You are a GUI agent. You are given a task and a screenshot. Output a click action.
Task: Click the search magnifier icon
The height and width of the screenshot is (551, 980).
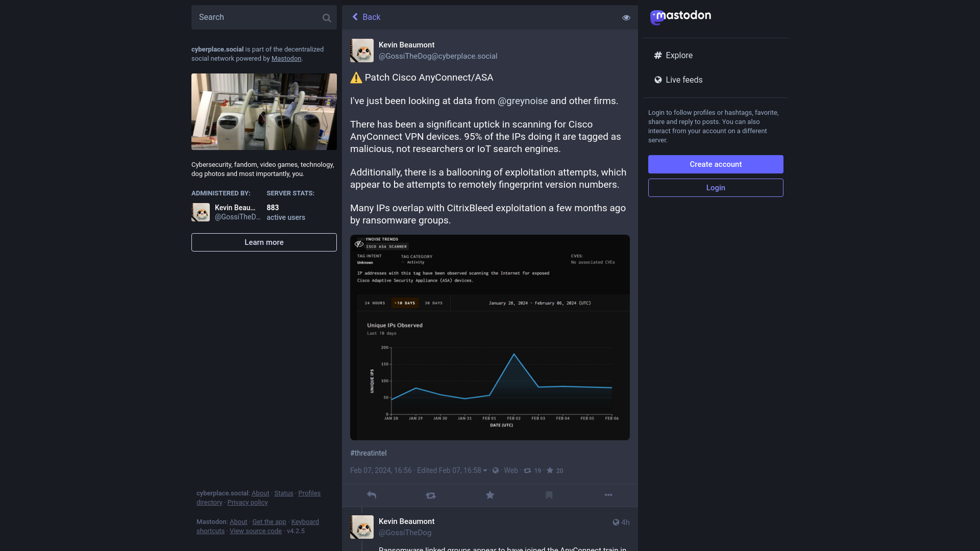pyautogui.click(x=327, y=18)
